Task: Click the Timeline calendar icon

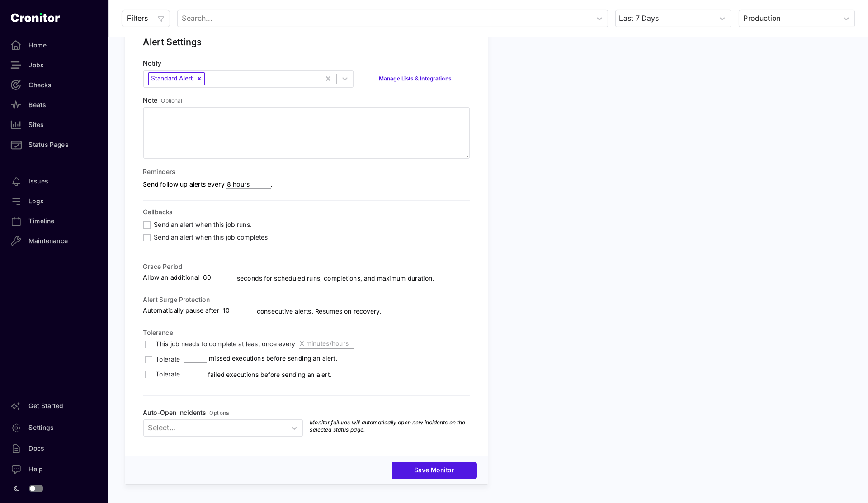Action: (16, 221)
